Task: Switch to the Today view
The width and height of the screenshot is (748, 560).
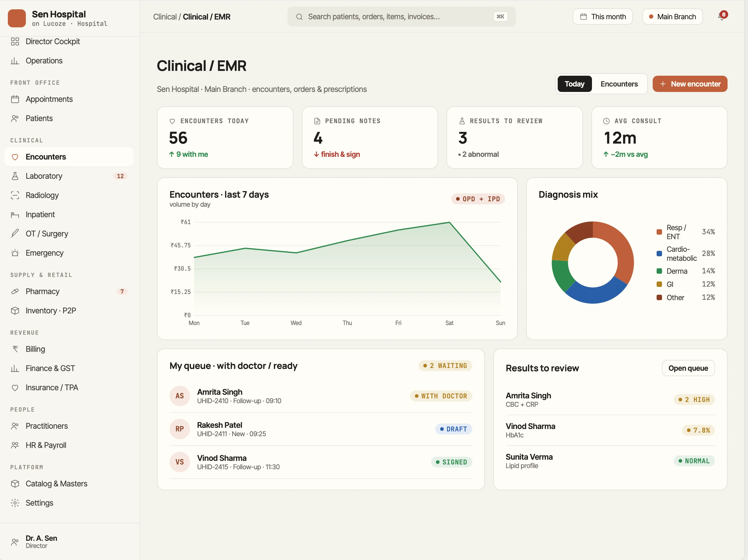Action: (x=575, y=84)
